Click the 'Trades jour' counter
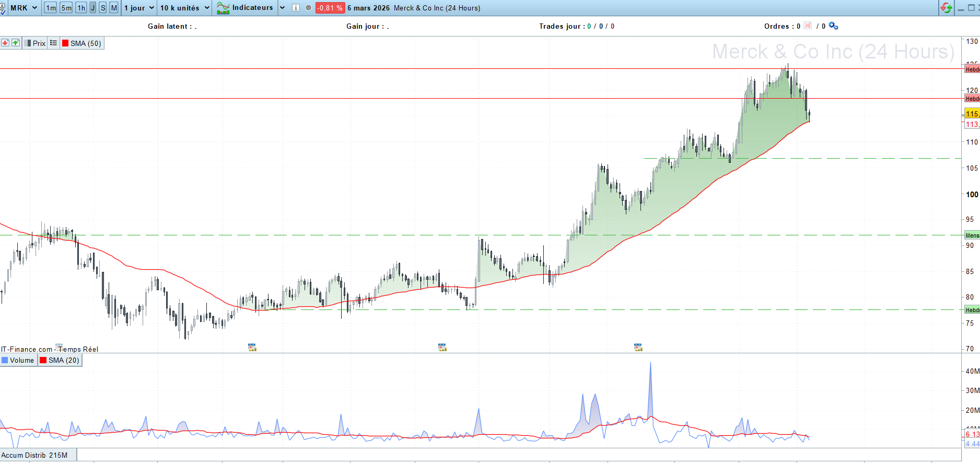The height and width of the screenshot is (465, 980). click(x=577, y=26)
